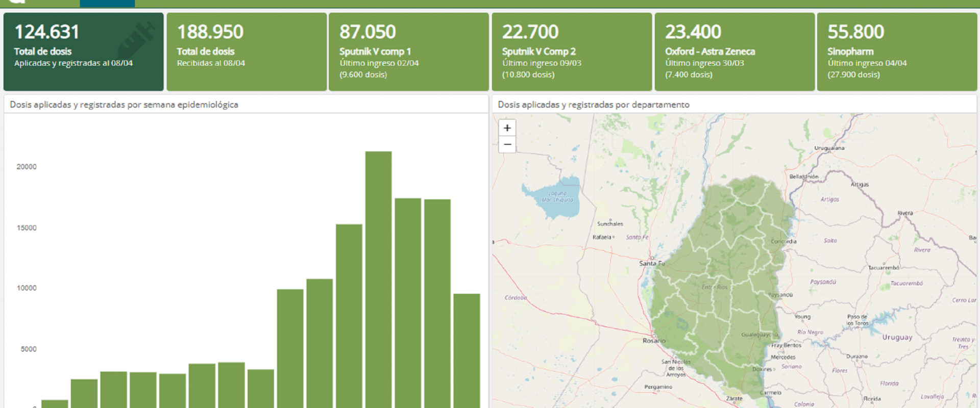Click the Rosario city label on map
The image size is (980, 408).
654,341
